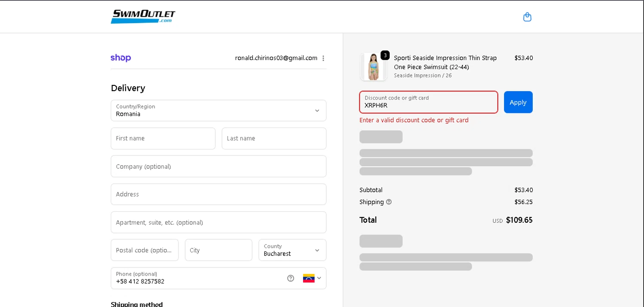
Task: Click the First name field
Action: click(x=163, y=138)
